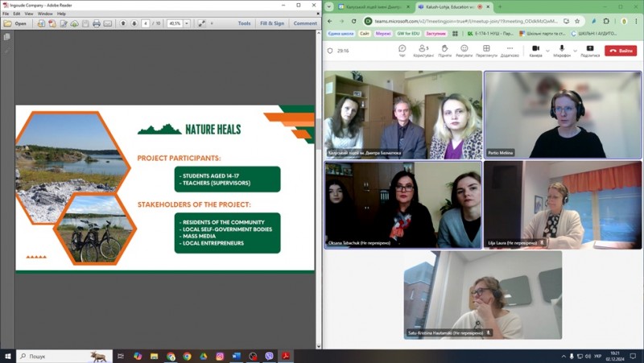Show participants list (Користувачі)
Screen dimensions: 644x363
point(423,51)
